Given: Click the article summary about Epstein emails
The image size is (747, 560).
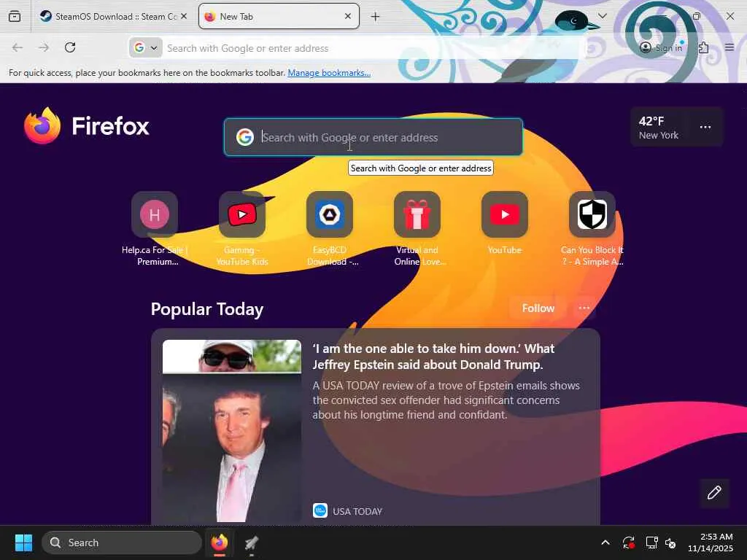Looking at the screenshot, I should point(446,400).
